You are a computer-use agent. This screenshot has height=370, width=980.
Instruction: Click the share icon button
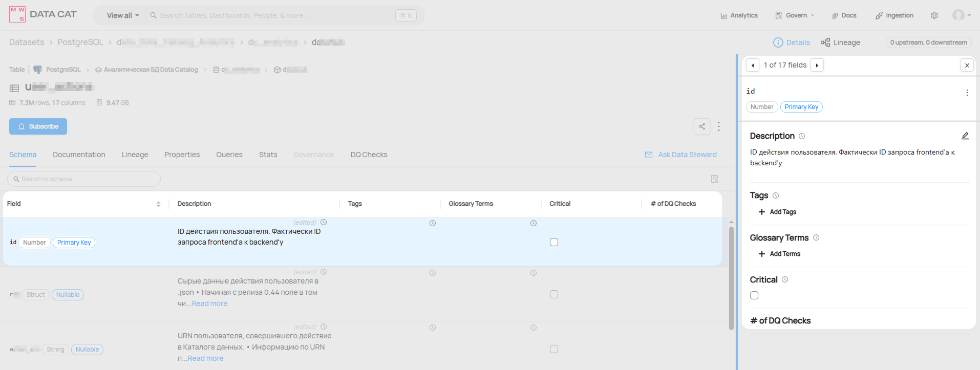point(701,126)
